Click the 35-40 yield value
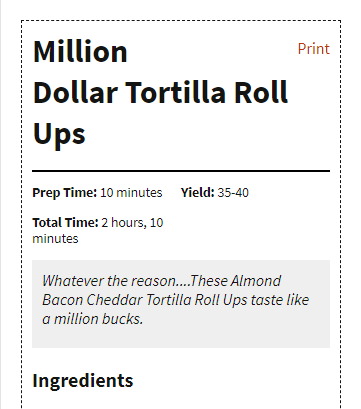The width and height of the screenshot is (361, 409). 233,193
